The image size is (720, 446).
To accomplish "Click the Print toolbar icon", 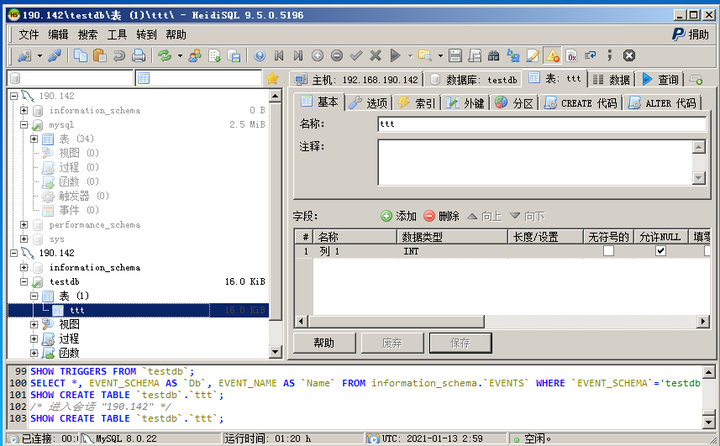I will tap(138, 56).
